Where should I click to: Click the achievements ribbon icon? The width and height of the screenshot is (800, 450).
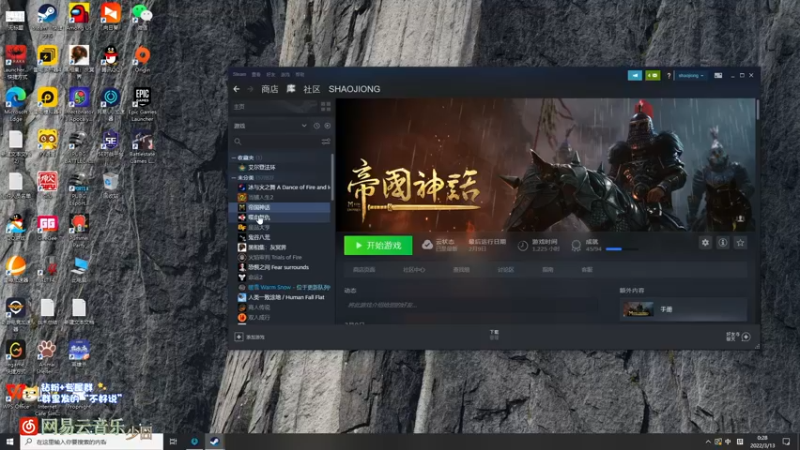(576, 246)
